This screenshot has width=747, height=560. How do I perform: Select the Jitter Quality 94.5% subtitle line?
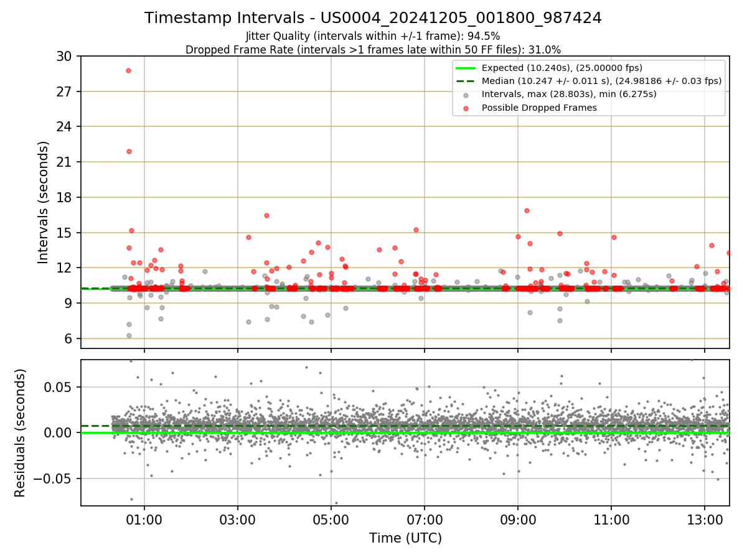(373, 36)
